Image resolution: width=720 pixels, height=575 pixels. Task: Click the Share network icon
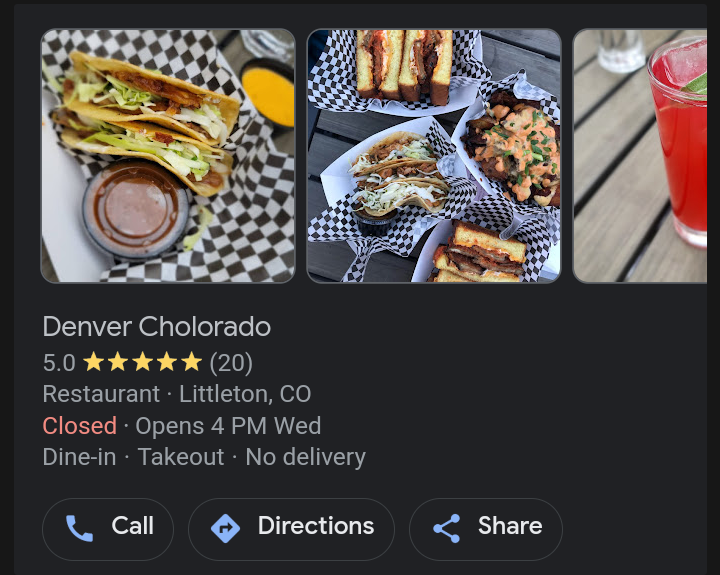(447, 529)
